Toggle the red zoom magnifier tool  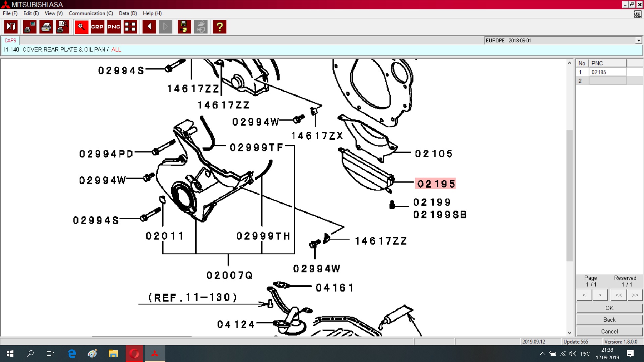[81, 27]
